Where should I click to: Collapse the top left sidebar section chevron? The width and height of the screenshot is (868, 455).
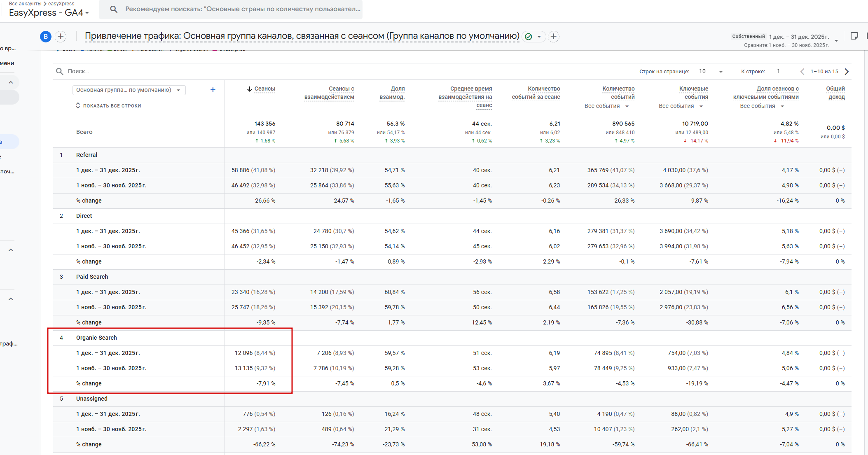click(x=11, y=82)
